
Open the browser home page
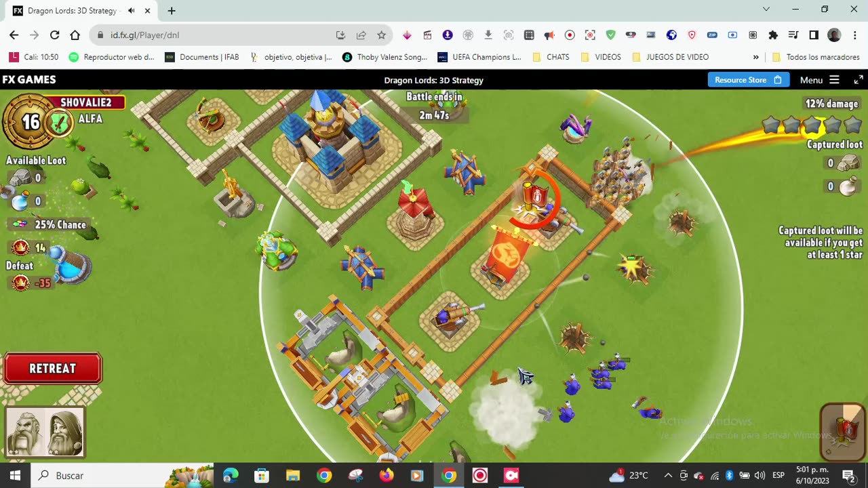75,35
